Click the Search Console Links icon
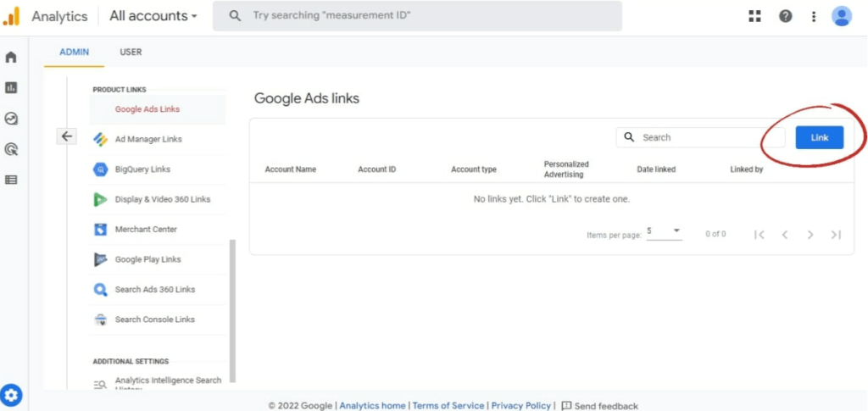868x411 pixels. click(x=100, y=319)
